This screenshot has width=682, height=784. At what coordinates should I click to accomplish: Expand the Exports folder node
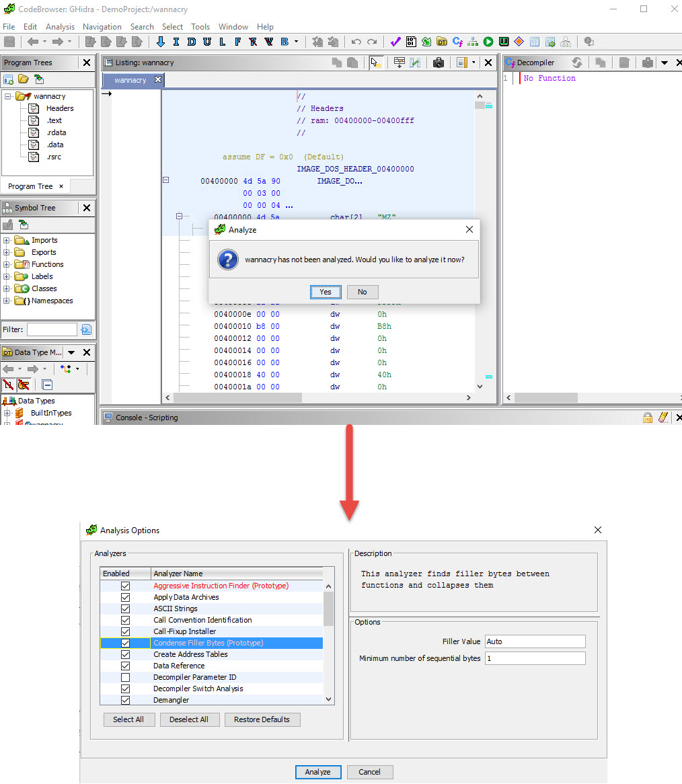pos(7,253)
